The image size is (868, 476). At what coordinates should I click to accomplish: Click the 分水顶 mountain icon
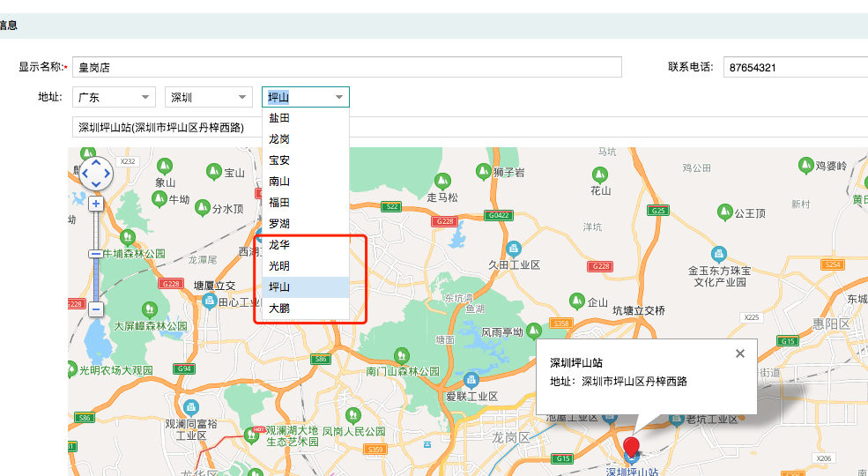(x=203, y=207)
